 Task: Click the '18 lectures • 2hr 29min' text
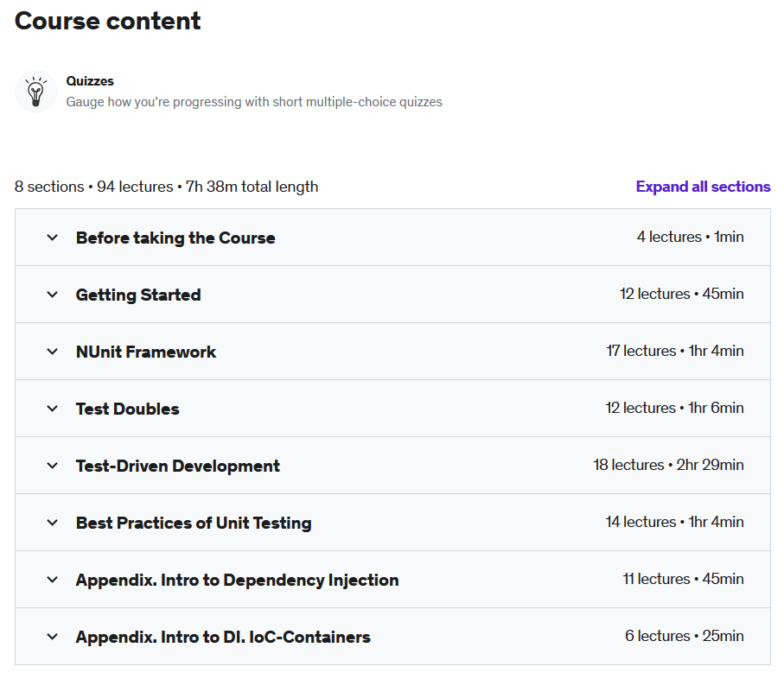click(x=668, y=464)
